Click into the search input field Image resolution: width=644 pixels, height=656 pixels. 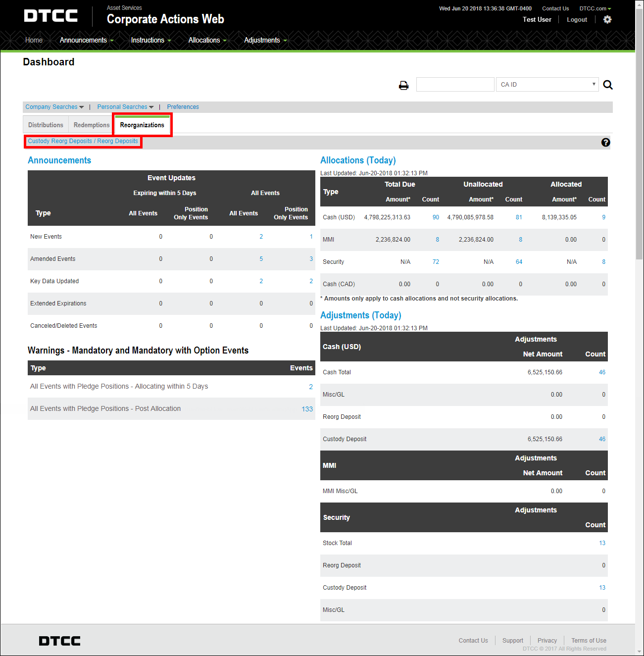tap(454, 84)
